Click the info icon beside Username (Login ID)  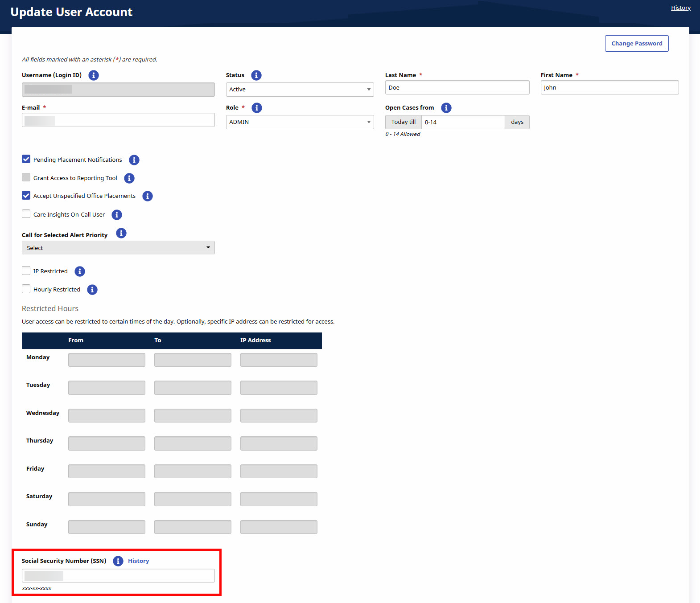[x=93, y=75]
